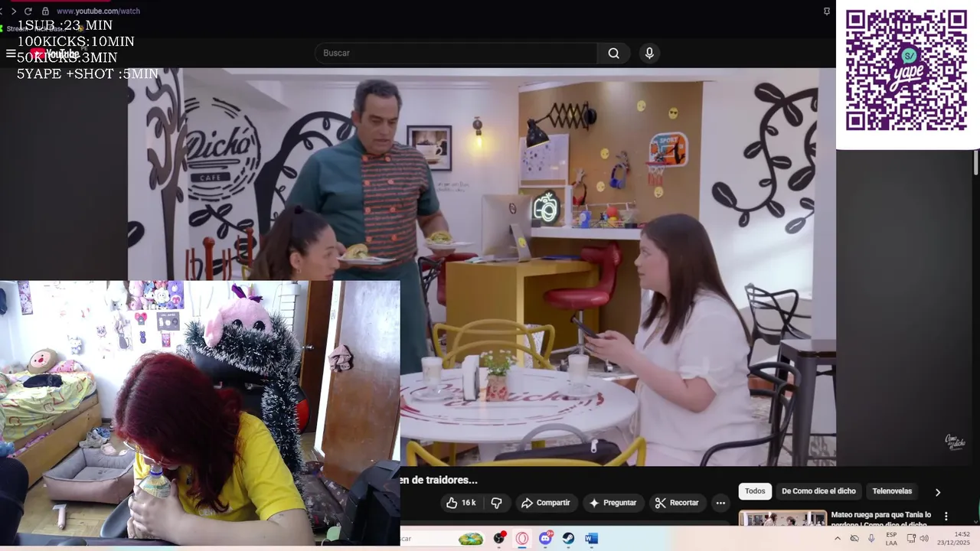Dislike the video using thumbs down
This screenshot has height=551, width=980.
(x=496, y=503)
